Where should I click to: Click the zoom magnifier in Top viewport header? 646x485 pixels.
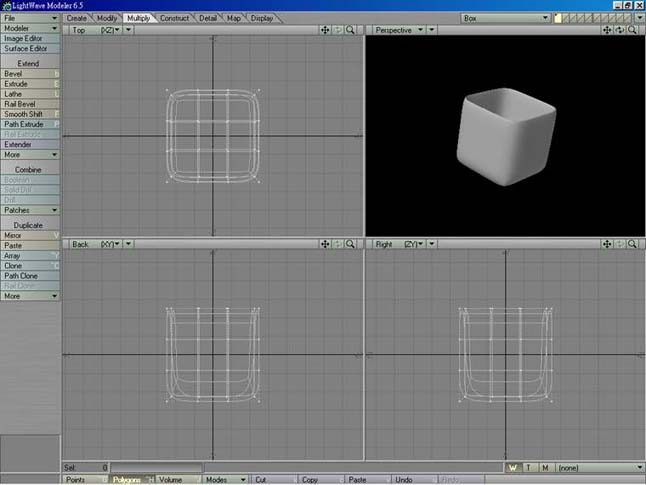(350, 30)
